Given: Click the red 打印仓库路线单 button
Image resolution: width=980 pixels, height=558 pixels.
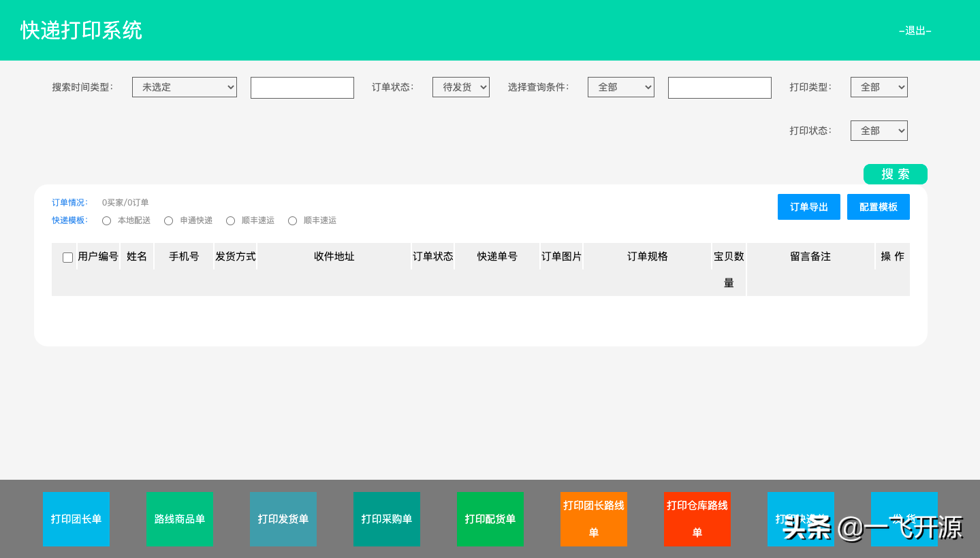Looking at the screenshot, I should point(697,519).
